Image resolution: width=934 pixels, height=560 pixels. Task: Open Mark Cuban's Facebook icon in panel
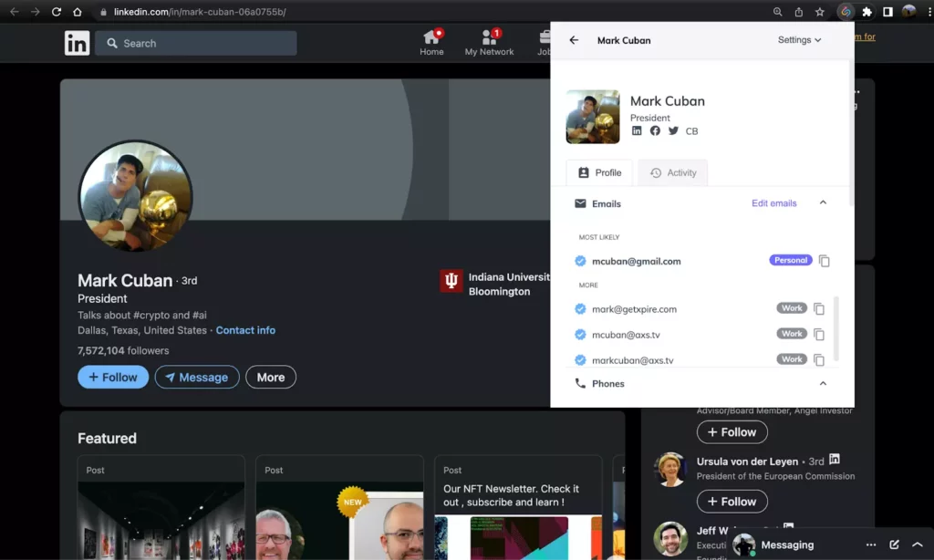click(x=655, y=130)
